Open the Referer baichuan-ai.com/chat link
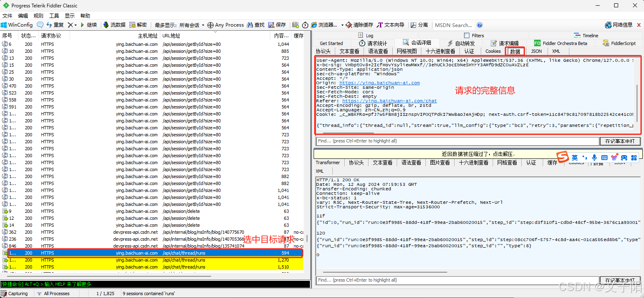 click(x=389, y=101)
